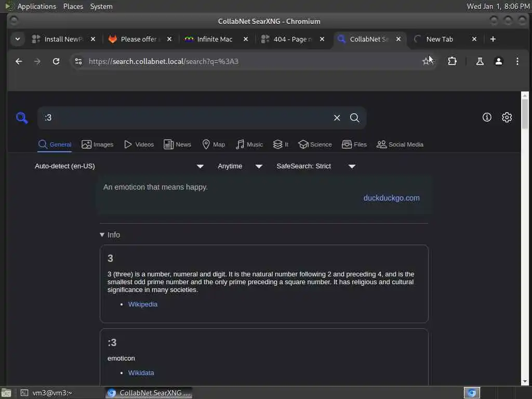Screen dimensions: 532x399
Task: Close the New Tab tab
Action: (474, 39)
